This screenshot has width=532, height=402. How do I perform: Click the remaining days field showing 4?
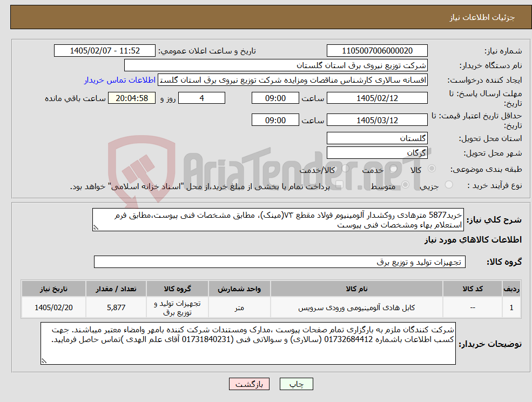201,98
